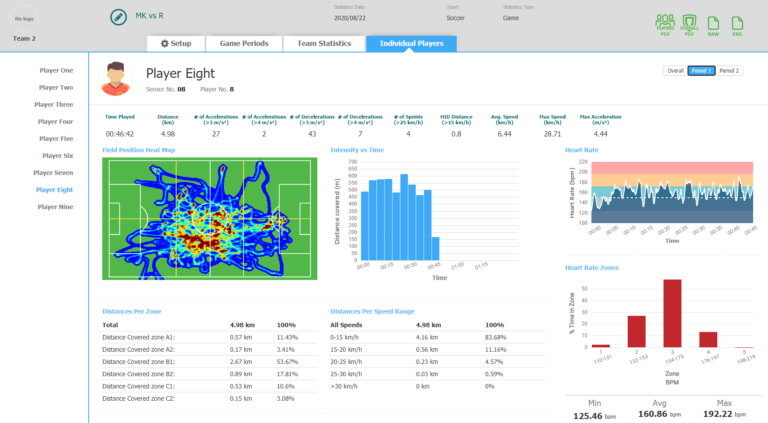768x423 pixels.
Task: Click the 15-20 km/h speed range row
Action: point(437,350)
